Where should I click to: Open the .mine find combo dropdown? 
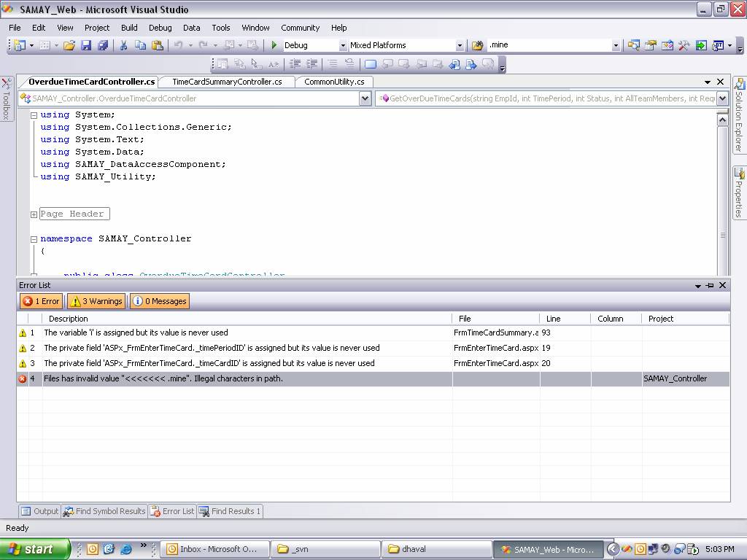(616, 46)
